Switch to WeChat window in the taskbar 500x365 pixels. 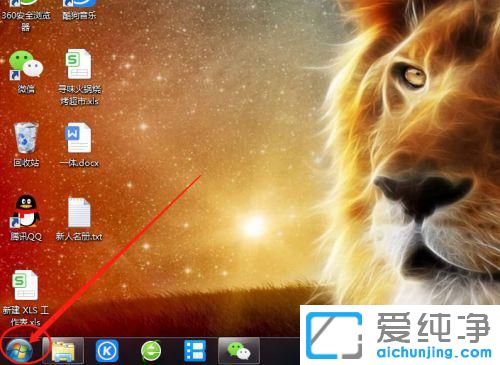(239, 351)
